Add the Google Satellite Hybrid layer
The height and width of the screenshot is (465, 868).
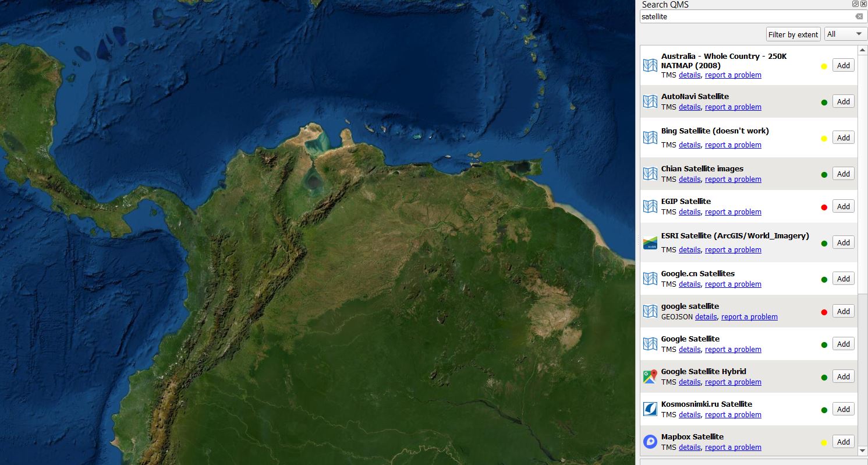[x=843, y=377]
